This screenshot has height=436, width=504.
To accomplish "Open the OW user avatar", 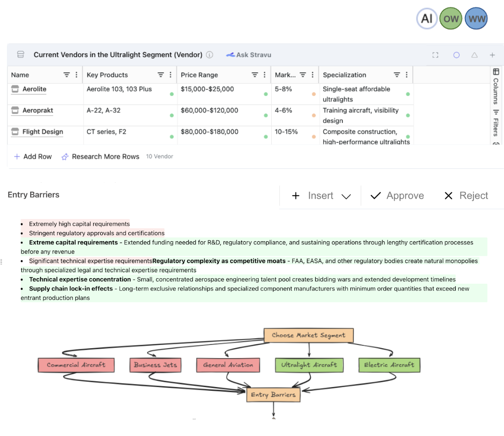I will [x=451, y=18].
